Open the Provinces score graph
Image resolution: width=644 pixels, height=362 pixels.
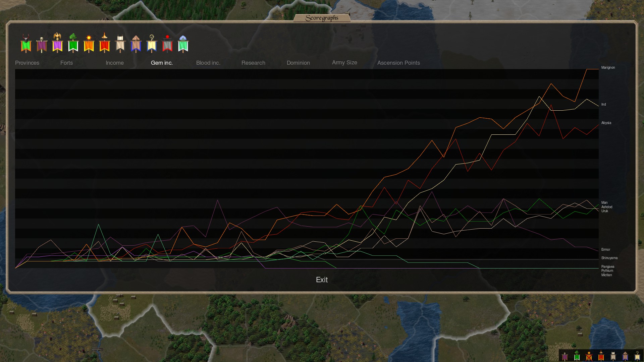pyautogui.click(x=27, y=63)
